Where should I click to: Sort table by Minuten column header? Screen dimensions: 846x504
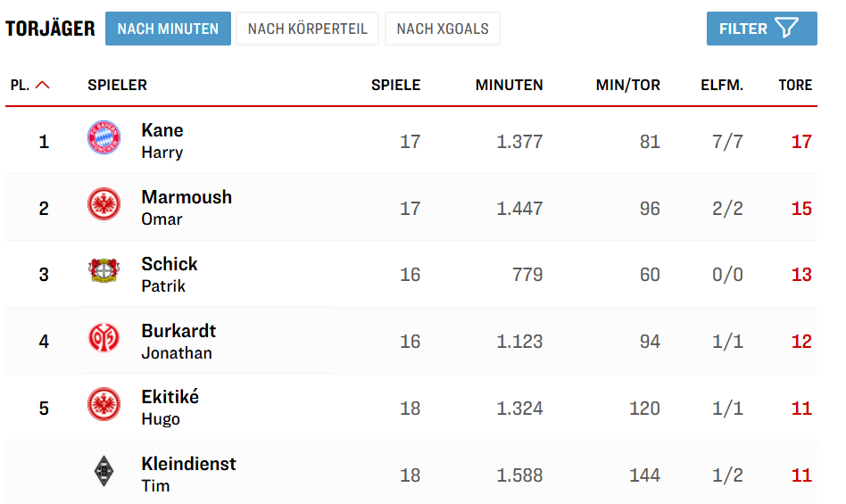(509, 86)
